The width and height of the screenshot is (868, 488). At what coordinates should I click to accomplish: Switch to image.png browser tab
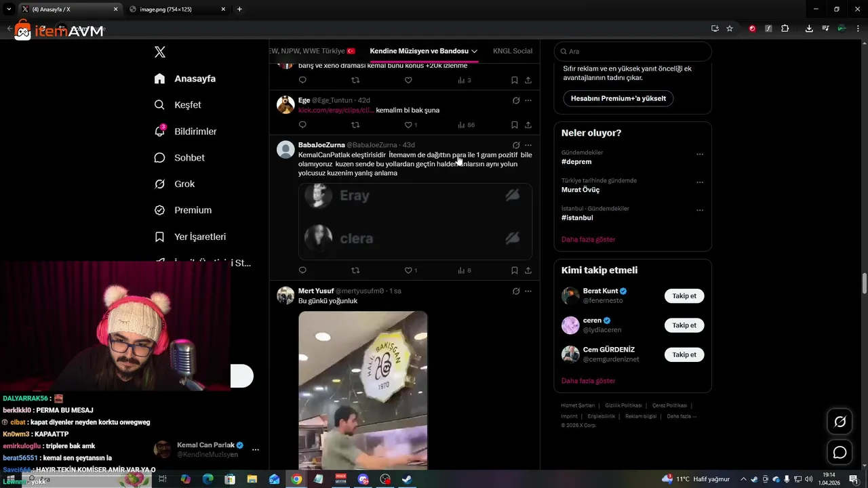[x=176, y=9]
